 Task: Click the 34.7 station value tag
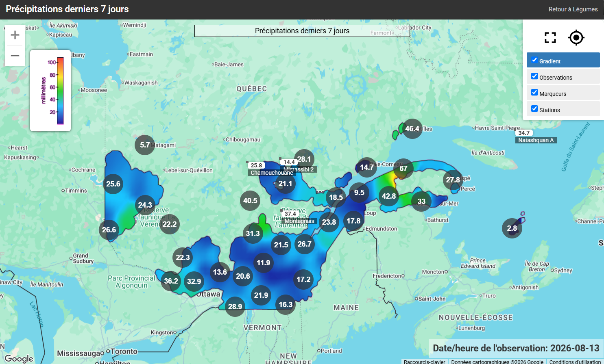[x=524, y=133]
